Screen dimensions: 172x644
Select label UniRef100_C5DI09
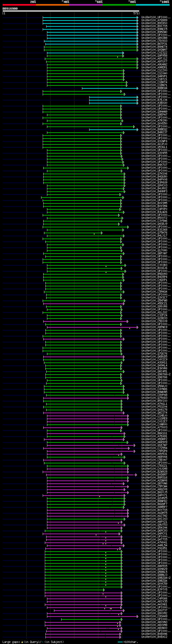(154, 321)
